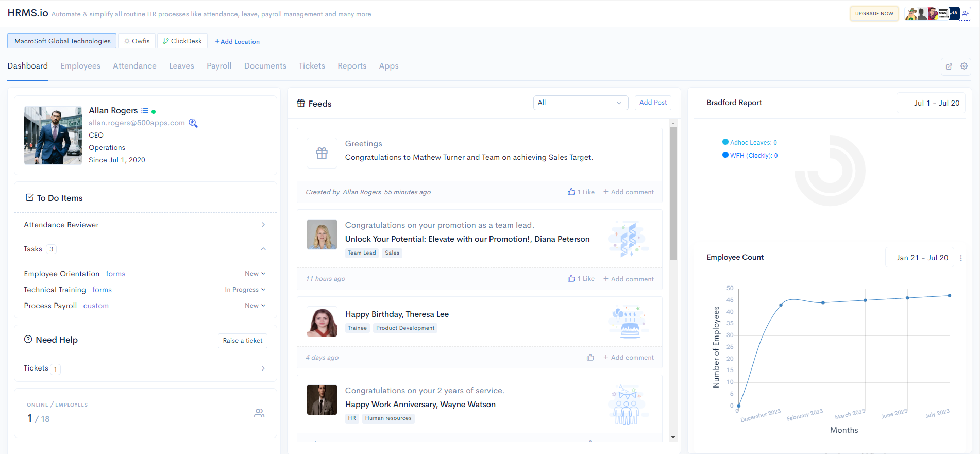Screen dimensions: 980x454
Task: Click the search icon beside Allan's email
Action: (x=193, y=123)
